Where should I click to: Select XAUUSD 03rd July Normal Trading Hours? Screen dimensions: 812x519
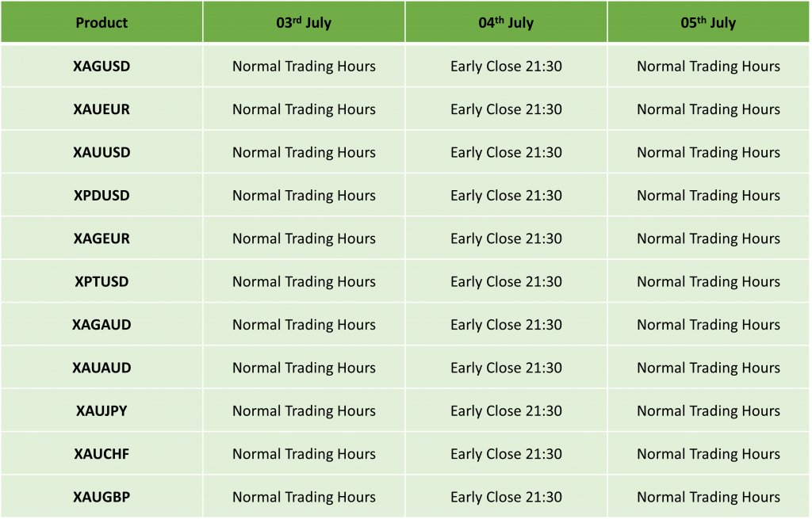(304, 152)
